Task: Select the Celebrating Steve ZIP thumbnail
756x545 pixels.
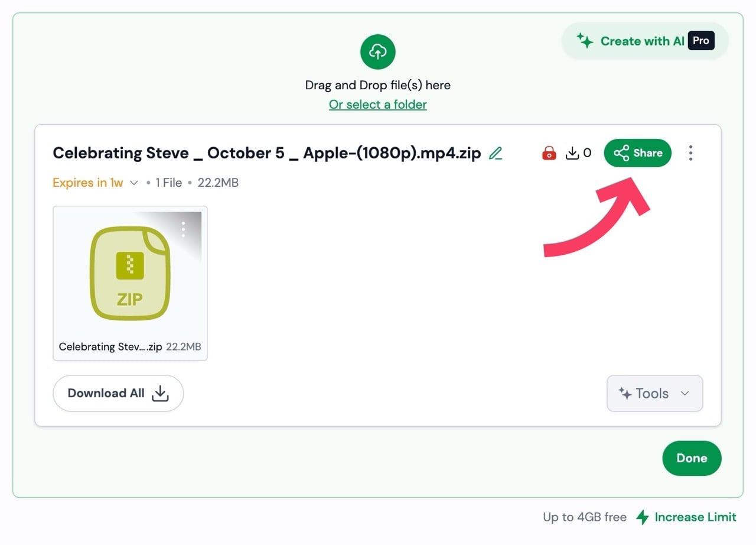Action: coord(129,272)
